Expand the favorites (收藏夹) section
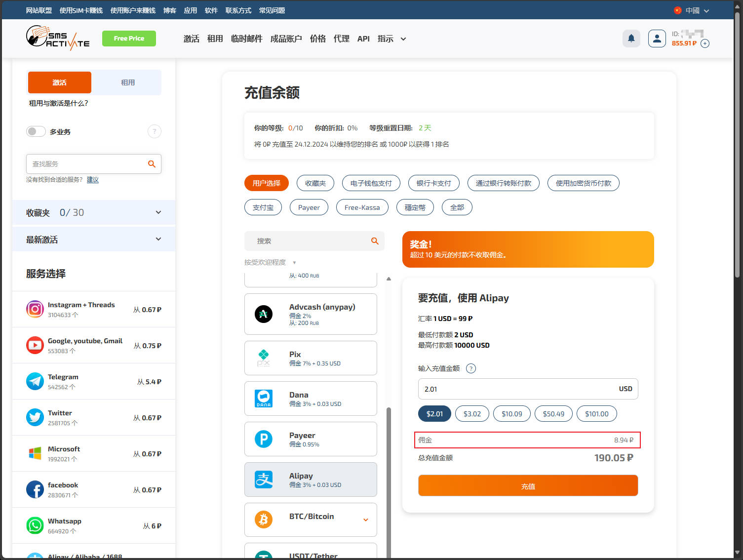This screenshot has height=560, width=743. coord(158,212)
